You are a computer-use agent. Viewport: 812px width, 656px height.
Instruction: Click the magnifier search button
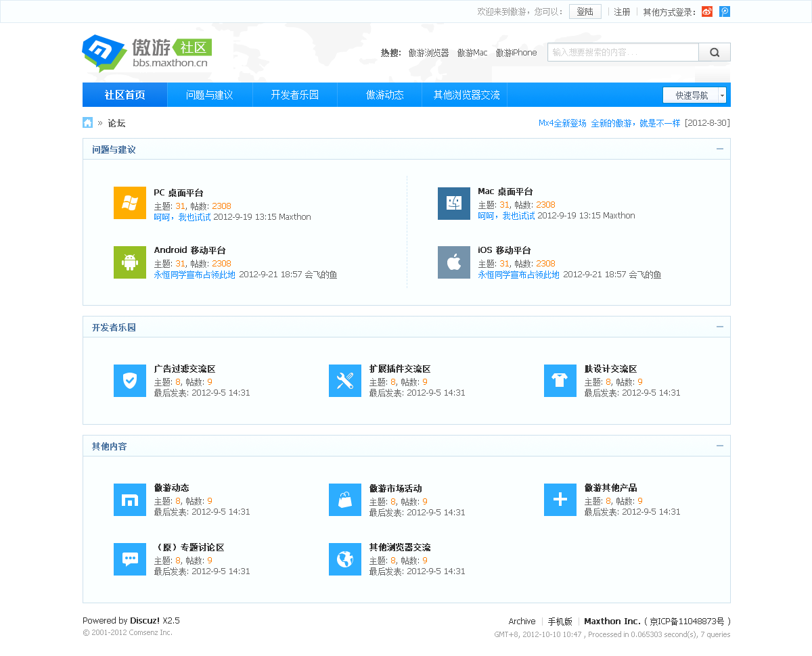click(x=715, y=52)
